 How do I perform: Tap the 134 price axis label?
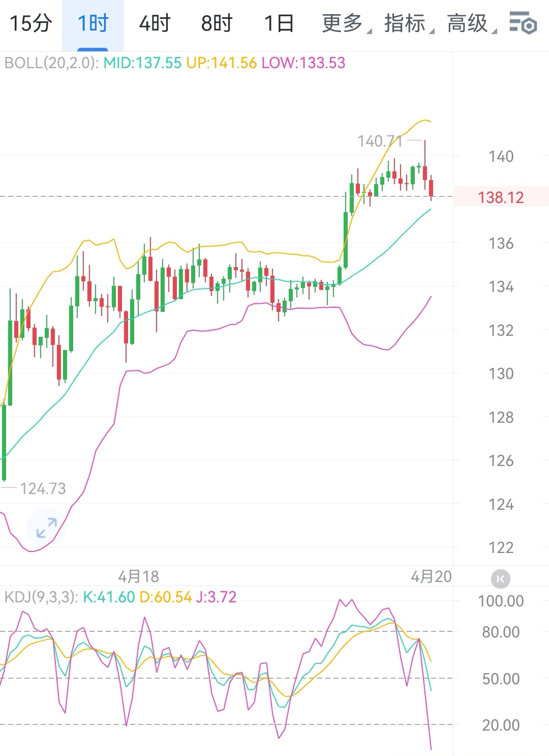[501, 287]
